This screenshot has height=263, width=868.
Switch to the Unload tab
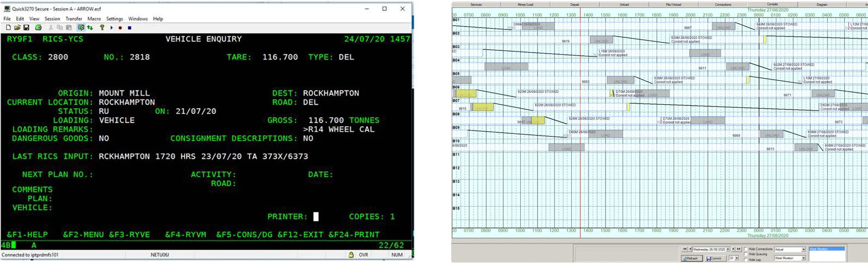tap(624, 4)
